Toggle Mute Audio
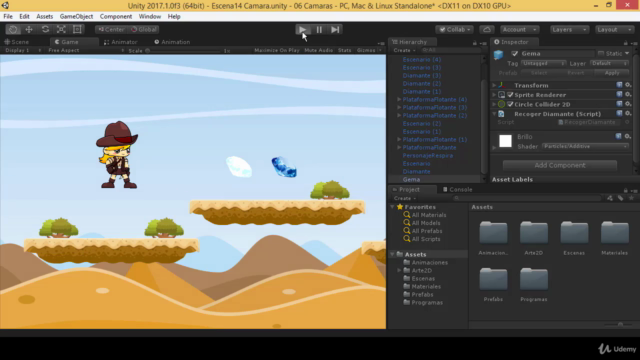This screenshot has height=360, width=640. [x=318, y=50]
